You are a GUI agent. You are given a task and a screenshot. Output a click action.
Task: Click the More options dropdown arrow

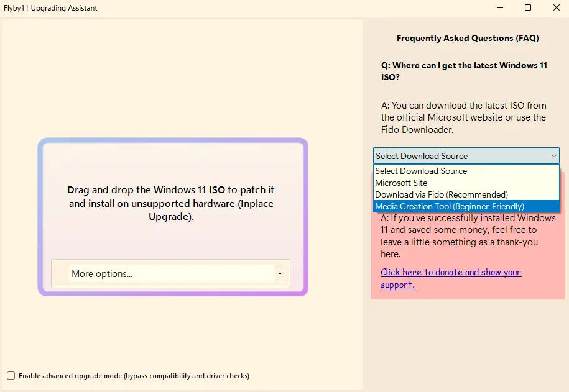[280, 274]
